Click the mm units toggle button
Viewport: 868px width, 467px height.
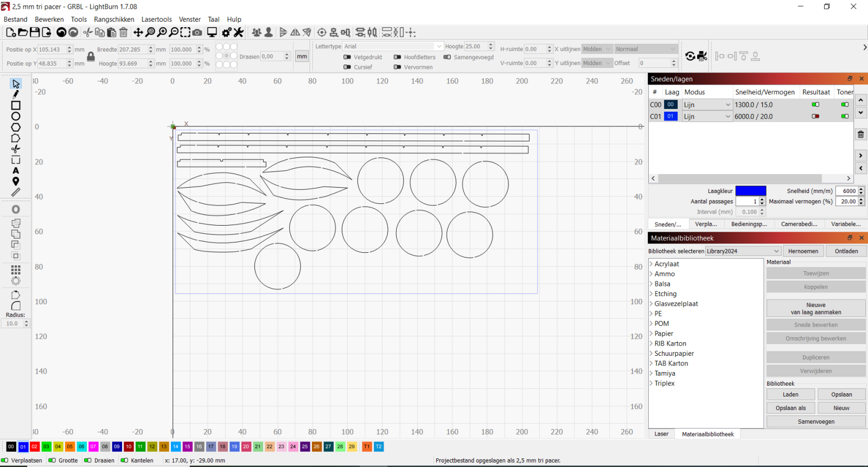(302, 56)
